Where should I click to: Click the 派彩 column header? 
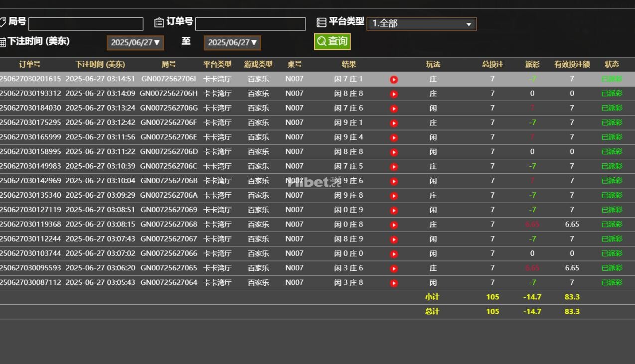[532, 64]
